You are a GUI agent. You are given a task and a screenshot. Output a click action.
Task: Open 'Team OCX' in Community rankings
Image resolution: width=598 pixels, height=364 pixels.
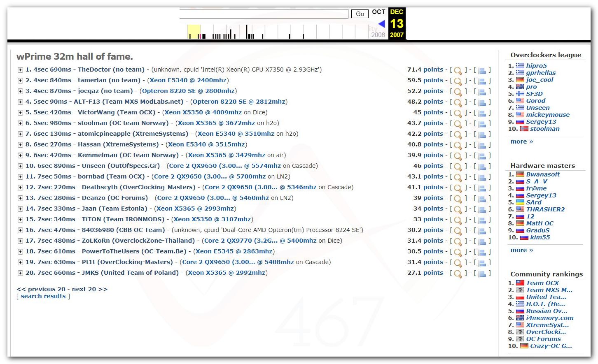point(542,283)
